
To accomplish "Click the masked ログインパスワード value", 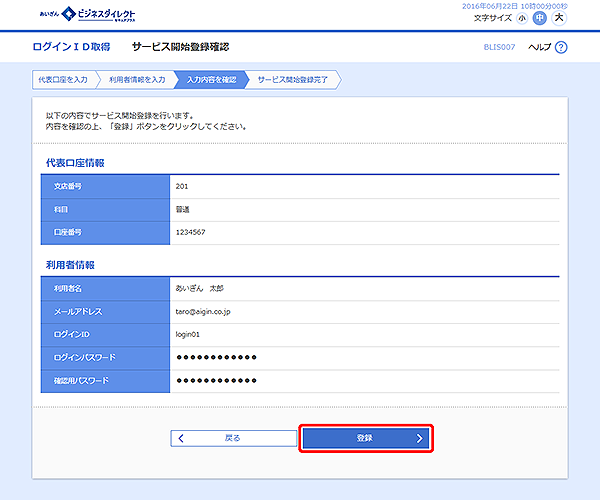I will (217, 357).
